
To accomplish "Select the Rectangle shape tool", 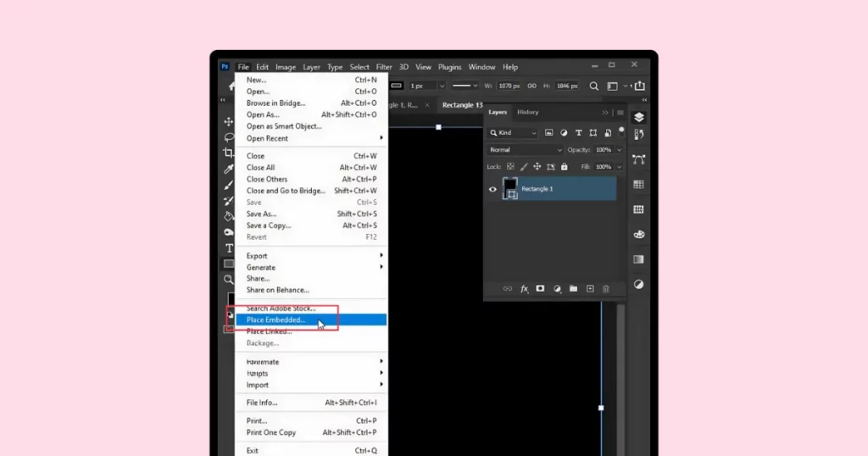I will click(228, 264).
